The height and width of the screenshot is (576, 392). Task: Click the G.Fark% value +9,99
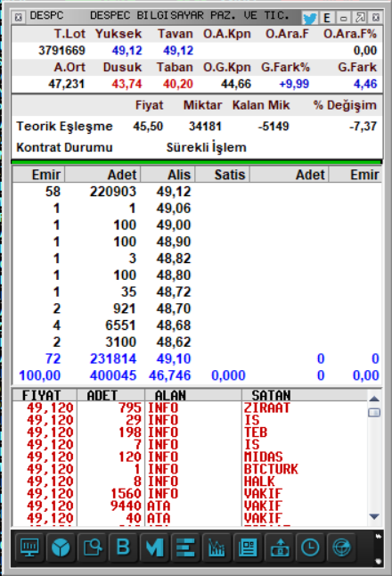coord(294,84)
